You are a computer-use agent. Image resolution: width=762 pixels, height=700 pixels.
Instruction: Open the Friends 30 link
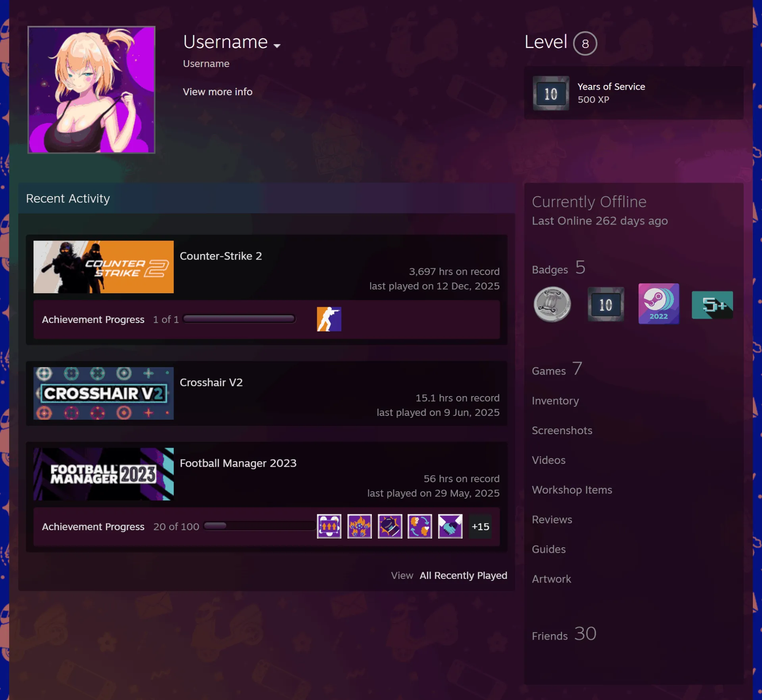click(x=564, y=634)
